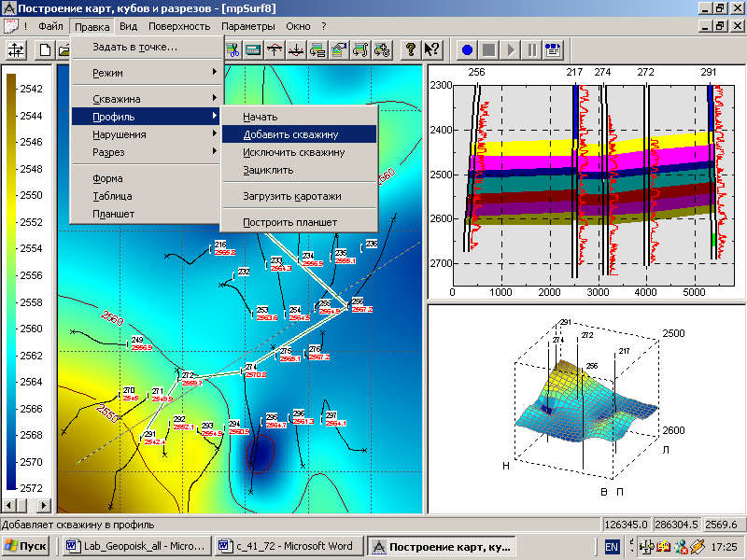
Task: Click the Messenger people tray icon
Action: pos(682,546)
